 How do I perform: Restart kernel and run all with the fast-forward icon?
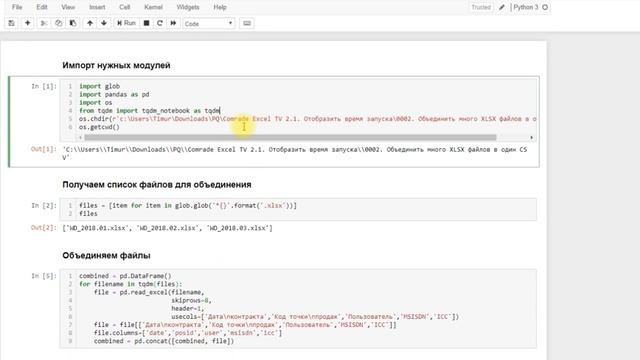pyautogui.click(x=173, y=23)
